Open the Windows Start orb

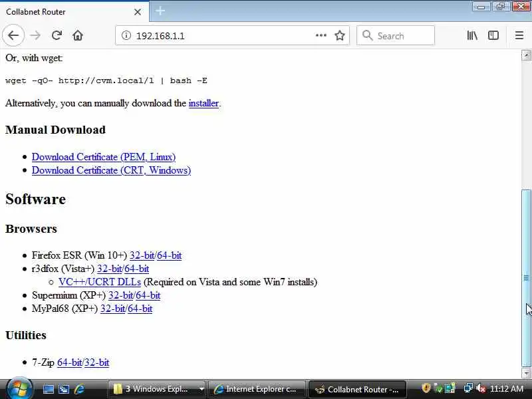(x=19, y=388)
